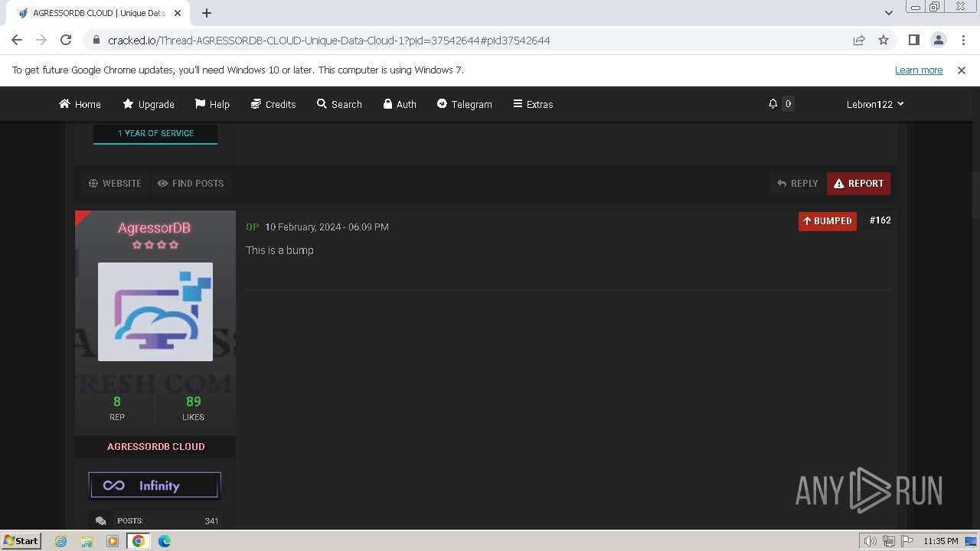Click the 1 YEAR OF SERVICE award
980x551 pixels.
(x=155, y=133)
